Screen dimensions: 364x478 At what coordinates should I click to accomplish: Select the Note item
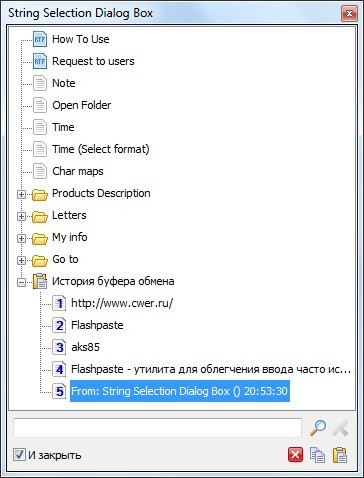[x=64, y=83]
